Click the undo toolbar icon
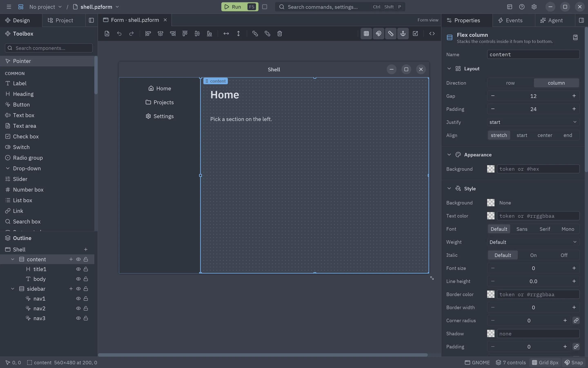The image size is (588, 368). [119, 34]
